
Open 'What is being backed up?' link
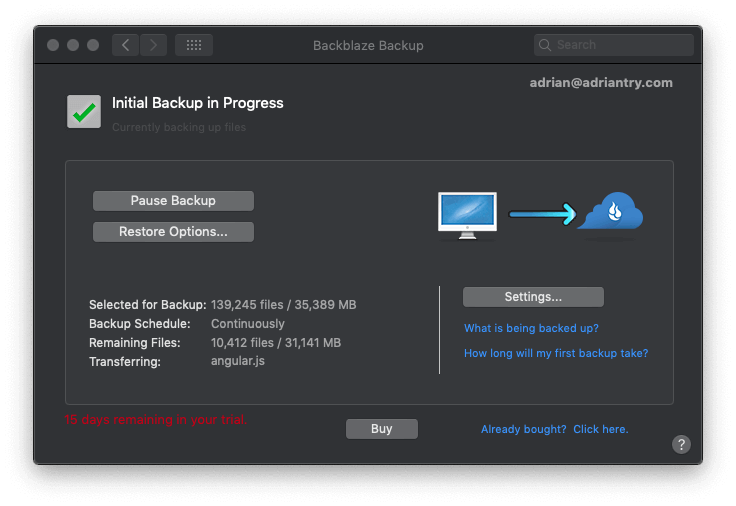tap(531, 328)
